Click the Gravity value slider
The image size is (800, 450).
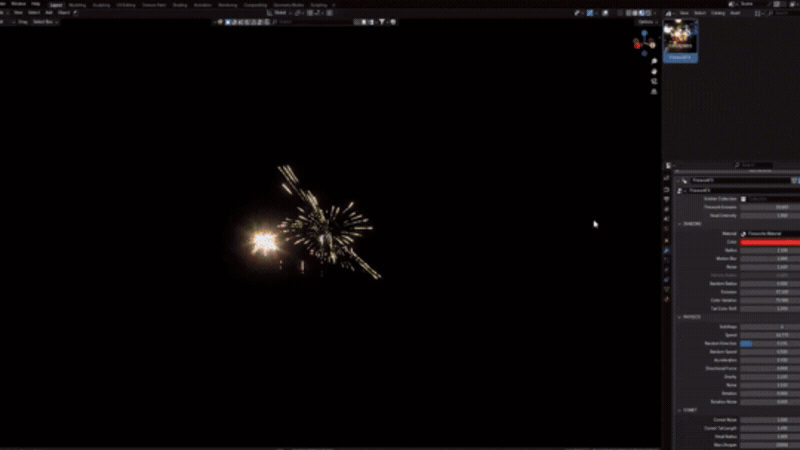click(x=770, y=377)
